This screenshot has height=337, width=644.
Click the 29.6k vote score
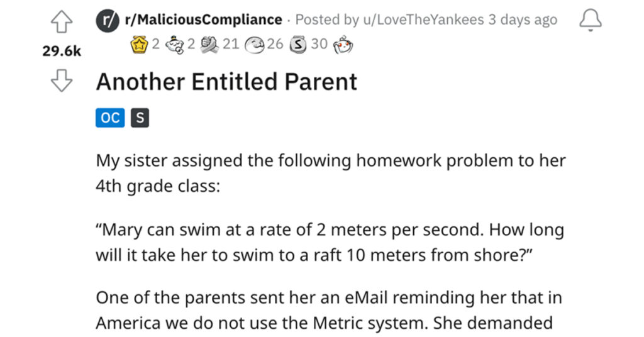tap(62, 51)
